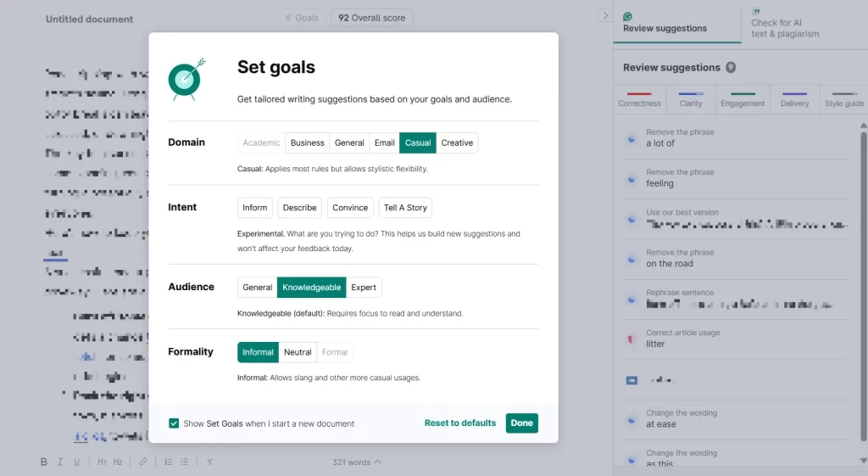Click the Bold formatting icon

(44, 462)
